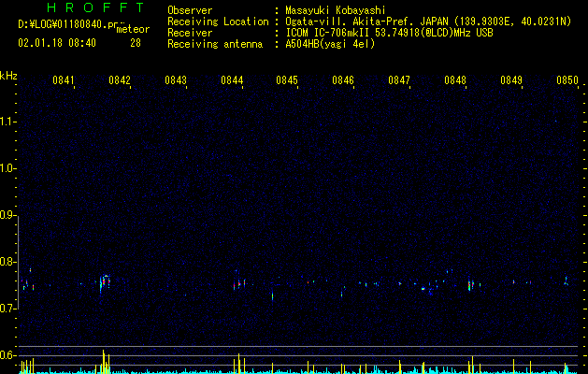Screen dimensions: 588x374
Task: Click the 0.9 kHz frequency axis label
Action: point(7,215)
